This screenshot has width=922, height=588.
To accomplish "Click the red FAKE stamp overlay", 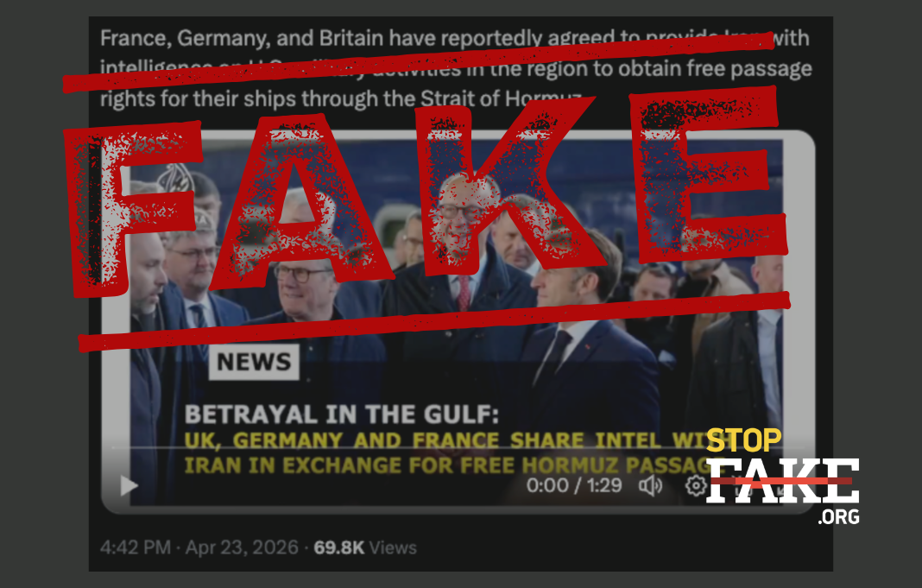I will pyautogui.click(x=426, y=194).
